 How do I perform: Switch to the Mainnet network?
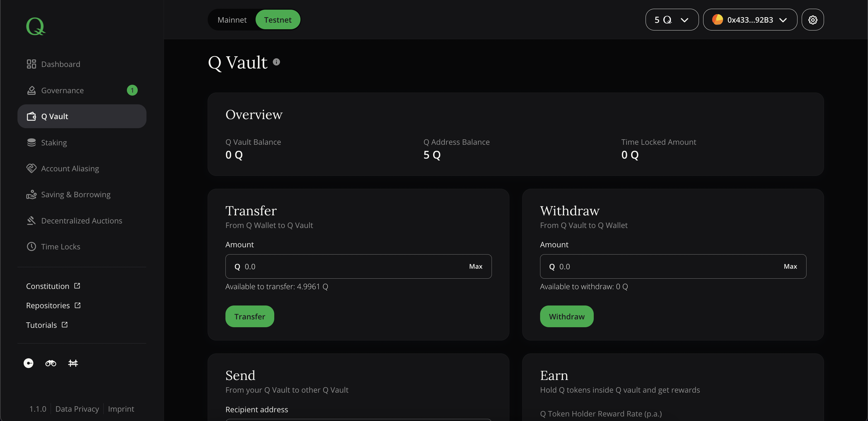point(232,20)
